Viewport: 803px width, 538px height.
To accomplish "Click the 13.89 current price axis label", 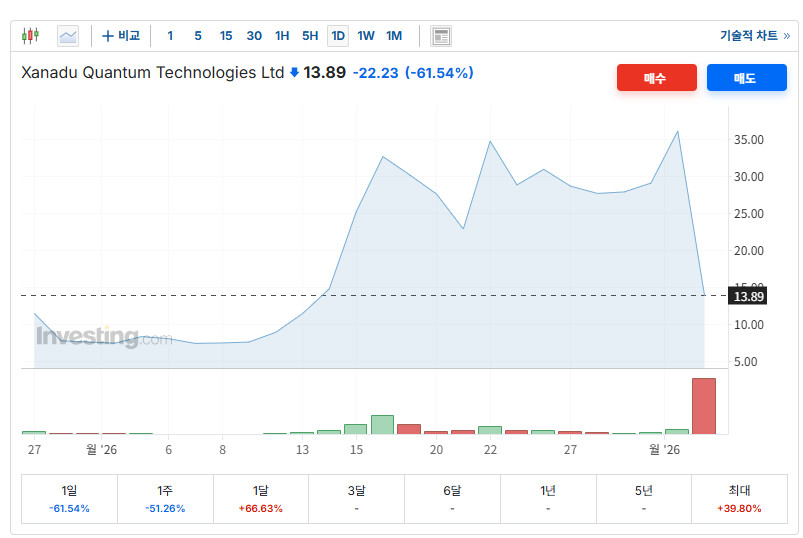I will 748,296.
